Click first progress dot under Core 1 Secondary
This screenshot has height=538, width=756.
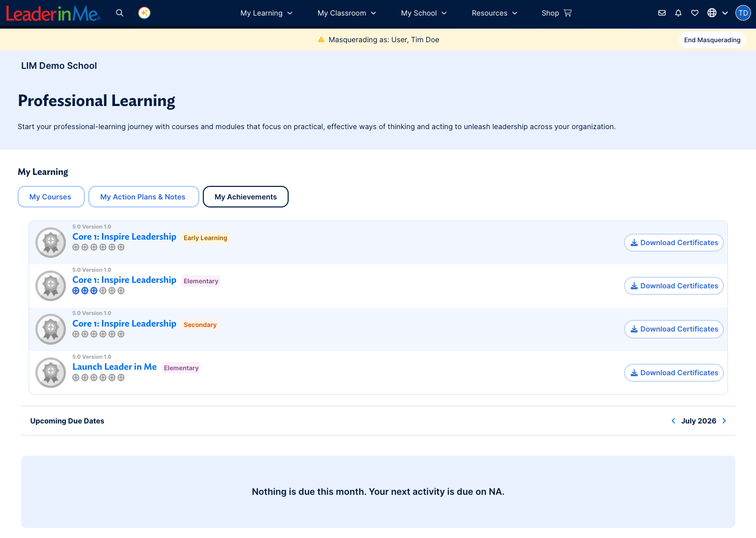coord(76,334)
